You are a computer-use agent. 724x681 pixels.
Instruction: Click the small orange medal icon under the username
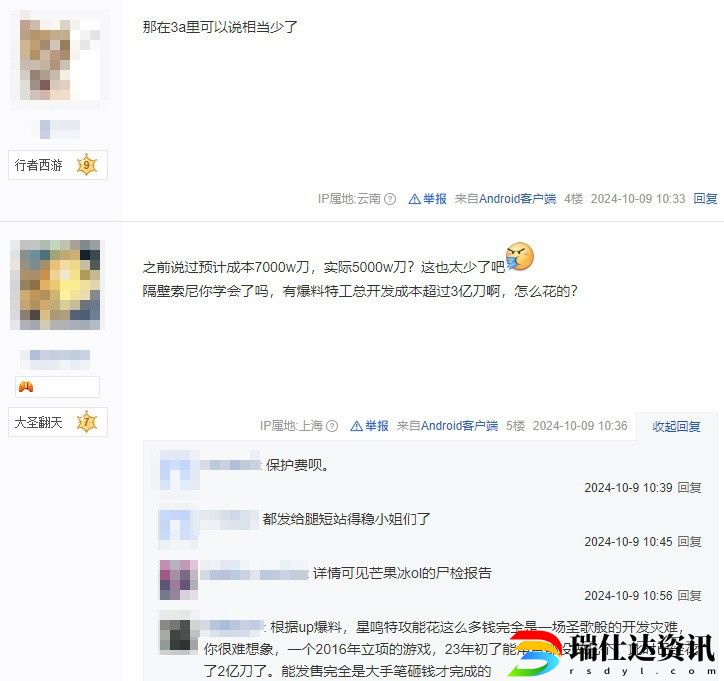click(26, 387)
